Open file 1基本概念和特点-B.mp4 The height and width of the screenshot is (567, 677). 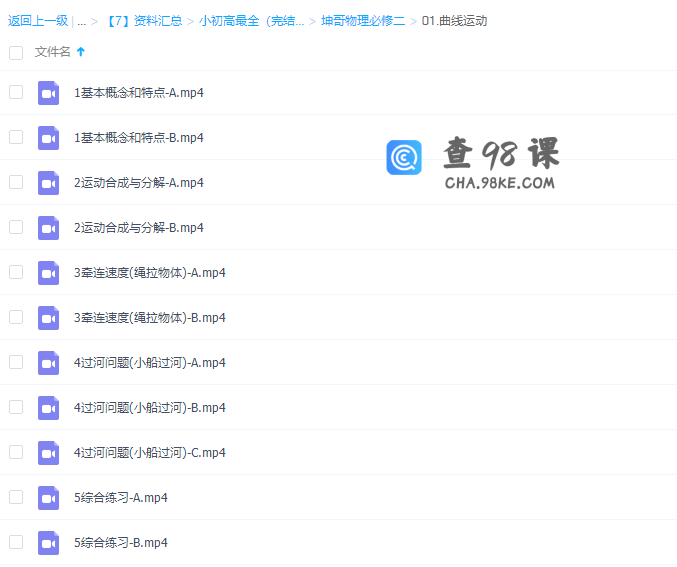[x=139, y=138]
